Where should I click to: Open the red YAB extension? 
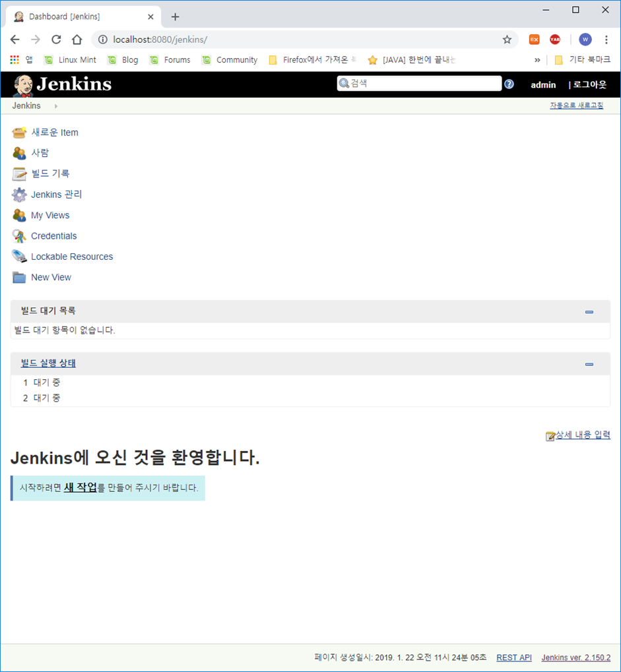555,40
